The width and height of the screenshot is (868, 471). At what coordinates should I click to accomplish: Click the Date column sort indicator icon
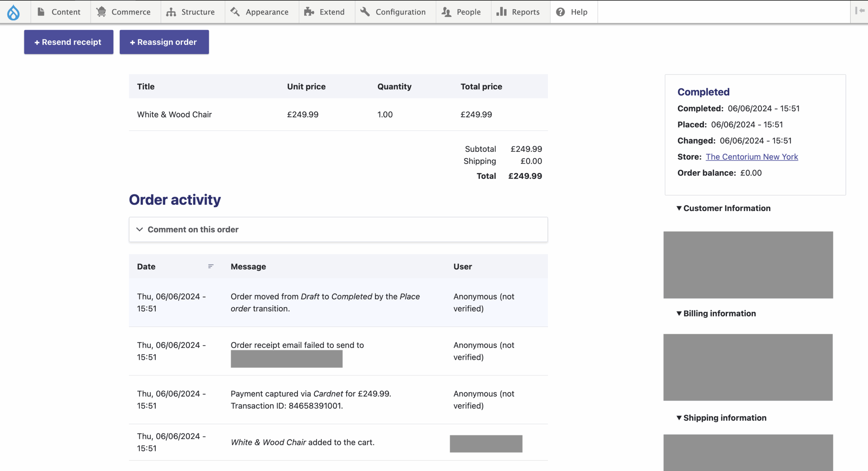click(x=211, y=266)
